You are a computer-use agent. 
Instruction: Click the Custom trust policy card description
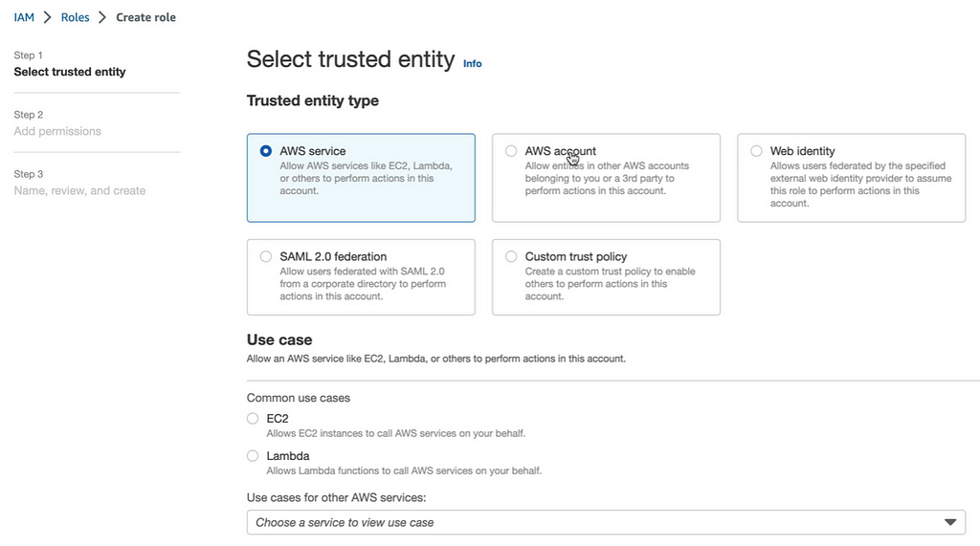click(610, 284)
